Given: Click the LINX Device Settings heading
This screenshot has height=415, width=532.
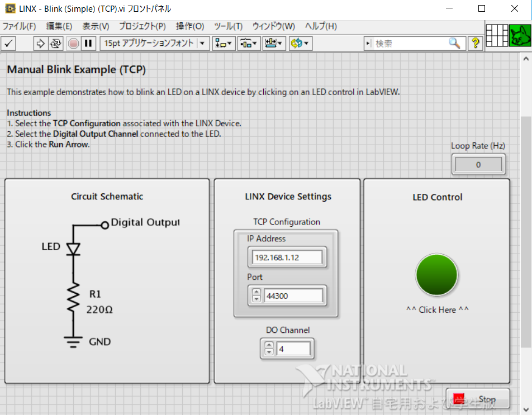Looking at the screenshot, I should [288, 197].
